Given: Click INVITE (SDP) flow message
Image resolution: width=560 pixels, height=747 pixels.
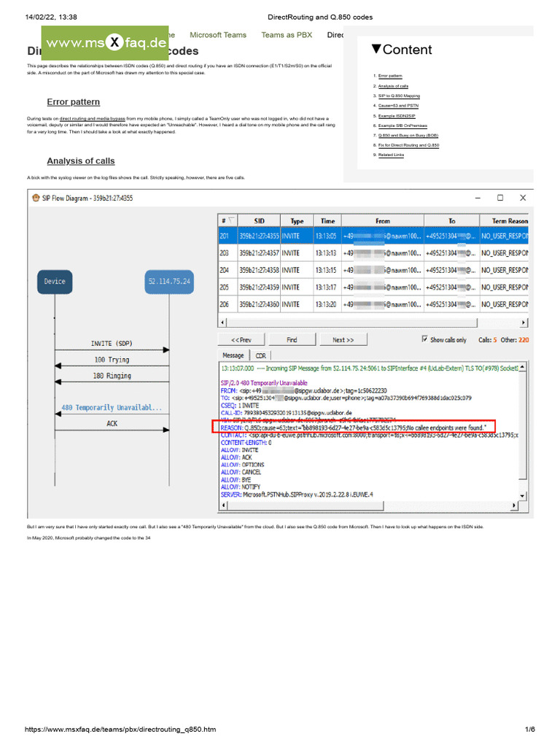Looking at the screenshot, I should click(x=112, y=344).
